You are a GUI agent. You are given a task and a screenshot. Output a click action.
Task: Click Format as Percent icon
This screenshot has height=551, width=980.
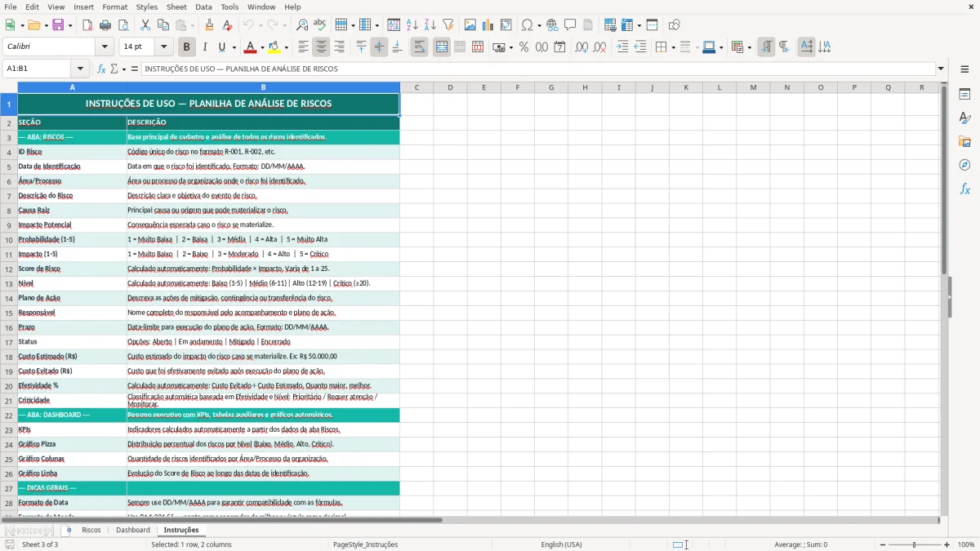point(523,47)
